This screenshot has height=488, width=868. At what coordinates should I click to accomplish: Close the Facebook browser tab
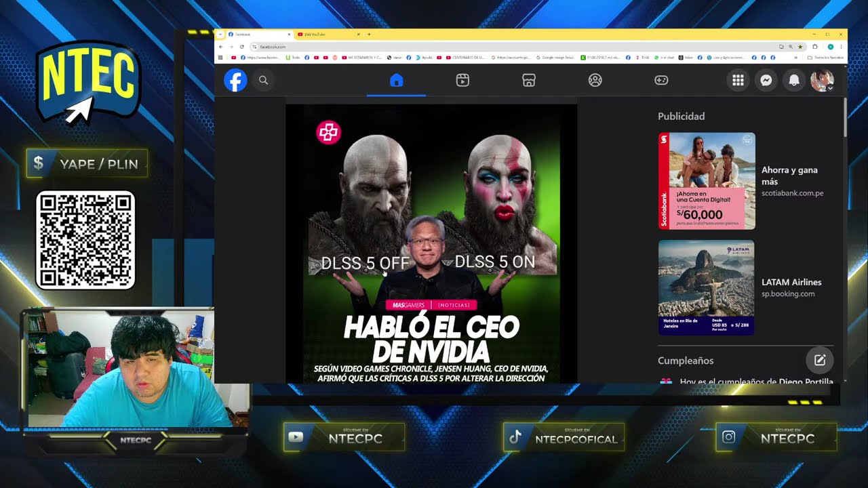point(289,34)
